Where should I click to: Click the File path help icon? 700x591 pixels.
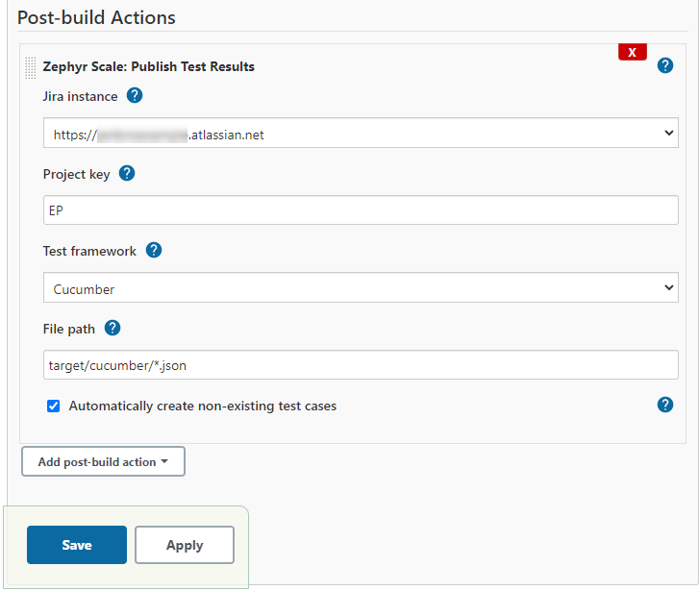pyautogui.click(x=112, y=329)
